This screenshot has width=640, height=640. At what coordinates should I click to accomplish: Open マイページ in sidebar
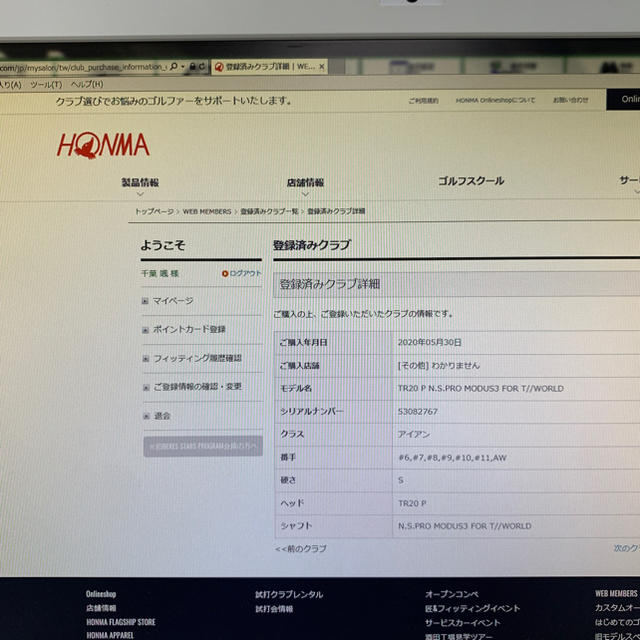(173, 301)
